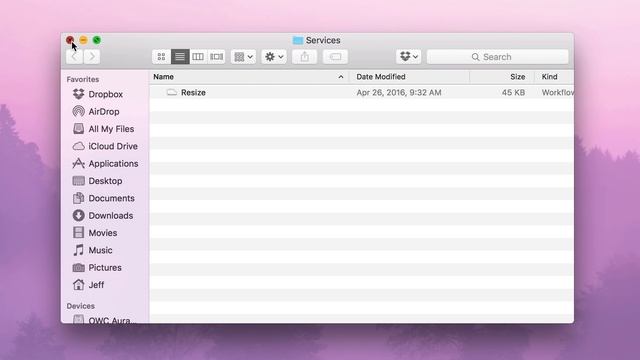Zoom the window with green button
The height and width of the screenshot is (360, 640).
pos(97,40)
